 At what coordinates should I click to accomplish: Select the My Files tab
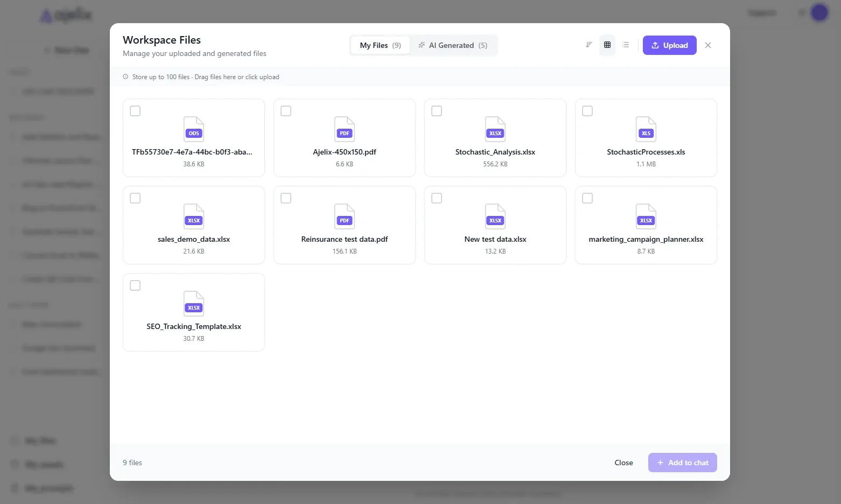coord(380,45)
